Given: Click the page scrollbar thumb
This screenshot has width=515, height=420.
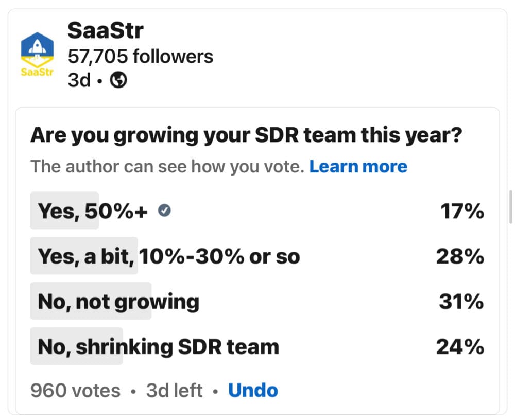Looking at the screenshot, I should (510, 207).
